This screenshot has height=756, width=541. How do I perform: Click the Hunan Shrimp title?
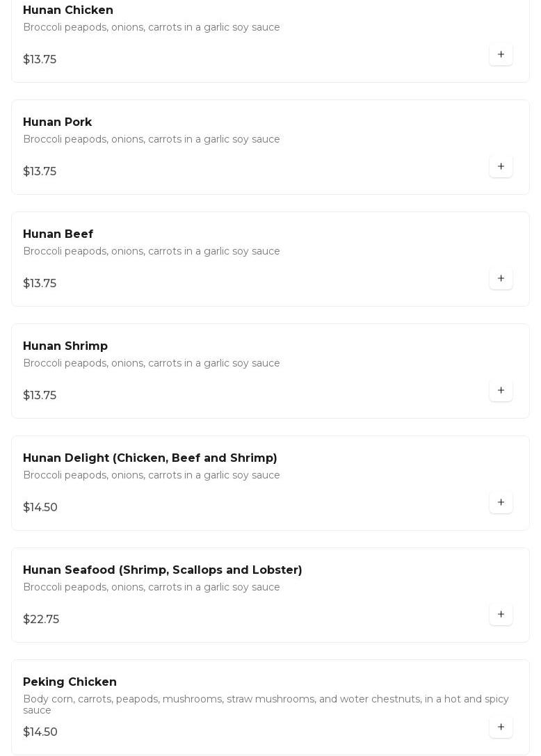[x=65, y=346]
